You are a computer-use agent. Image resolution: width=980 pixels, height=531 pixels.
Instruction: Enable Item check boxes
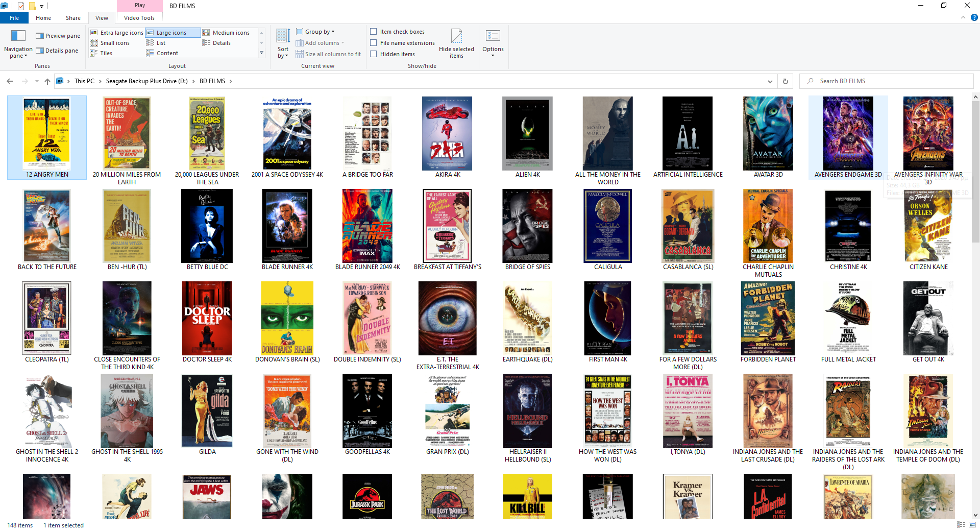coord(374,32)
